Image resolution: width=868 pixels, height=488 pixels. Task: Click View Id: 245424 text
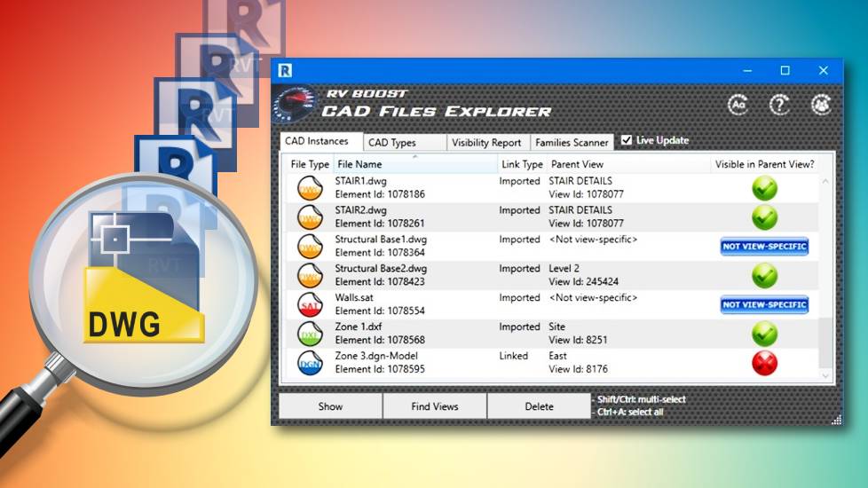click(583, 281)
